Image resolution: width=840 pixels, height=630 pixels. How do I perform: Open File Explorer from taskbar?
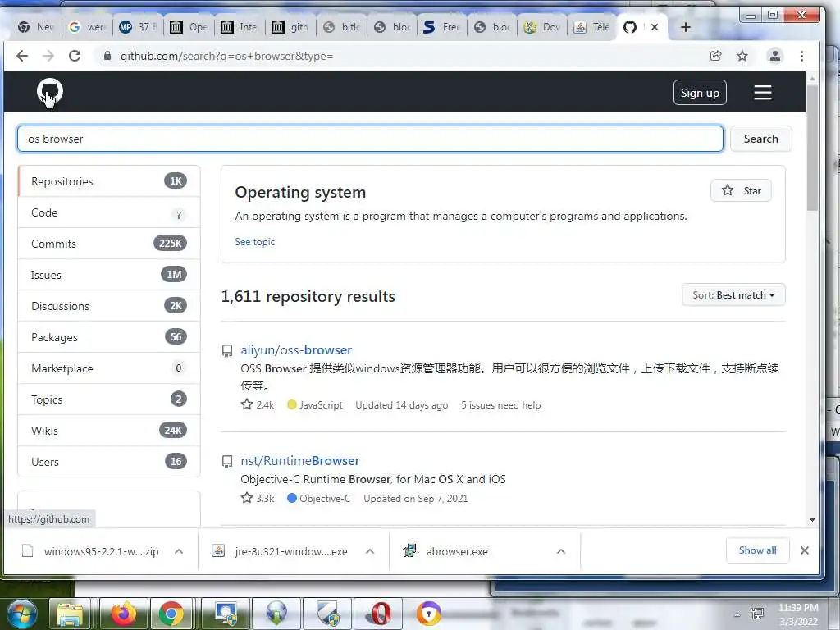[70, 614]
